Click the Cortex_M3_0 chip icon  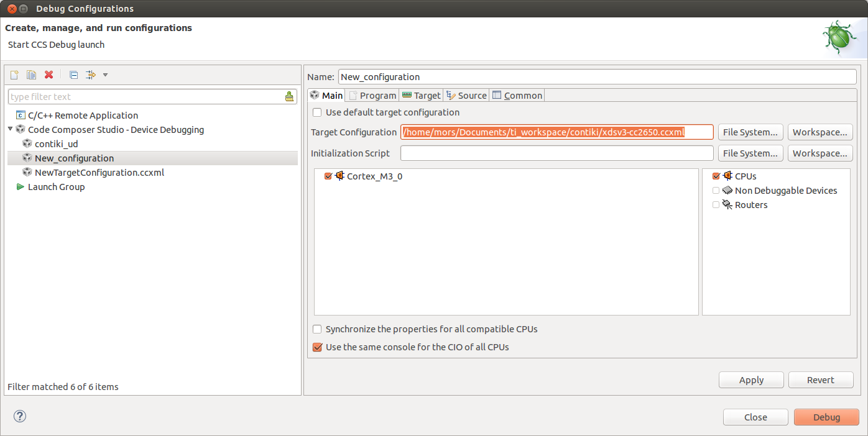coord(339,176)
